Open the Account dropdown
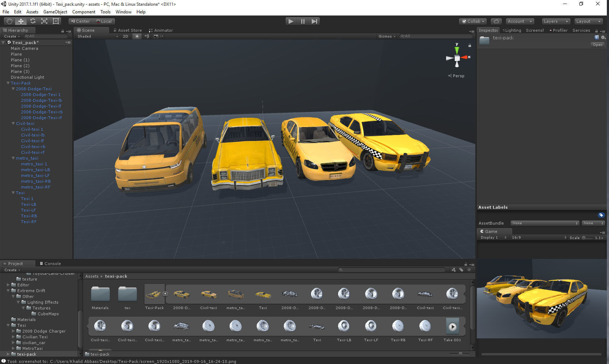This screenshot has width=609, height=364. 520,21
